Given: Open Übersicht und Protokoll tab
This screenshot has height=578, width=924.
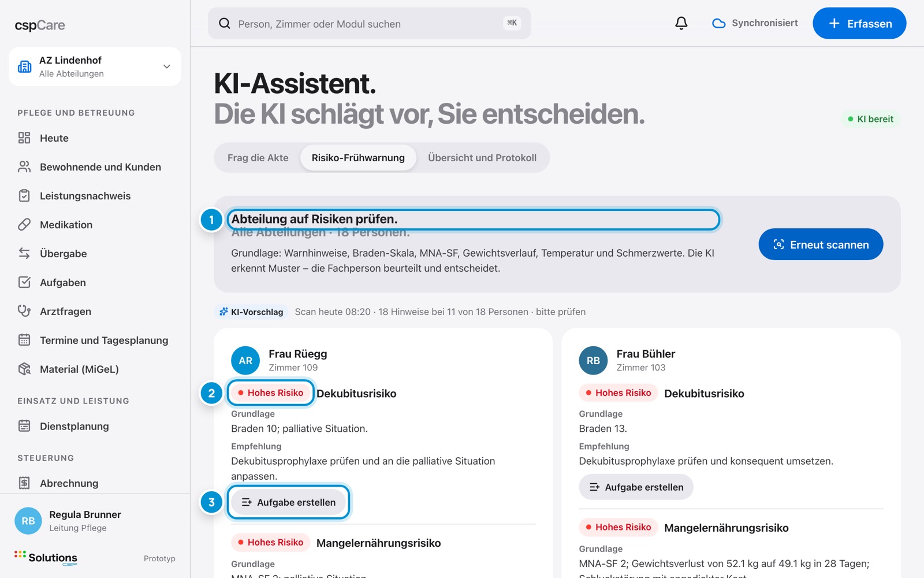Looking at the screenshot, I should [482, 158].
